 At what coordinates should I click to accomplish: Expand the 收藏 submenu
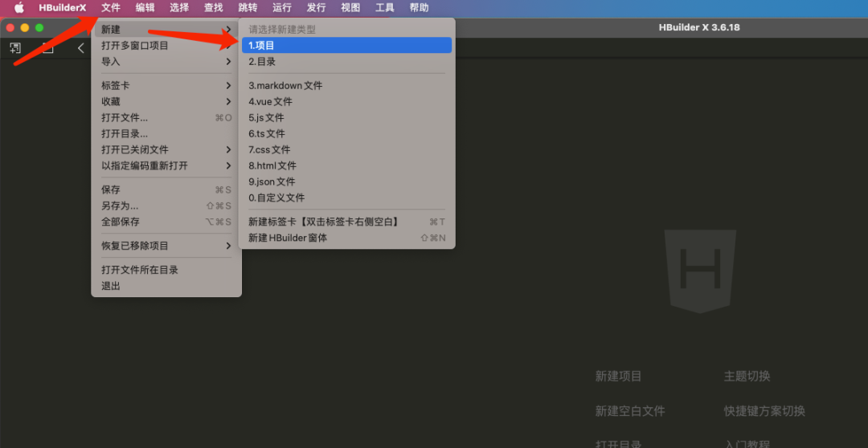click(x=166, y=102)
